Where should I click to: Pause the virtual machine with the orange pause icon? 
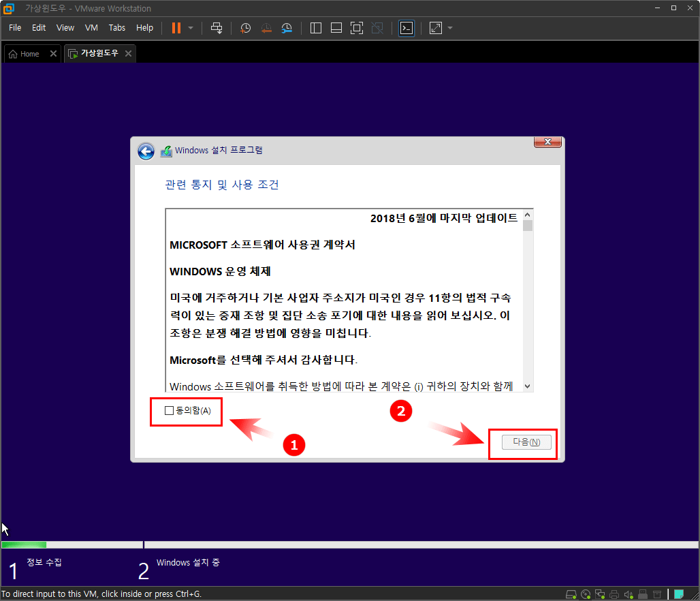point(176,28)
